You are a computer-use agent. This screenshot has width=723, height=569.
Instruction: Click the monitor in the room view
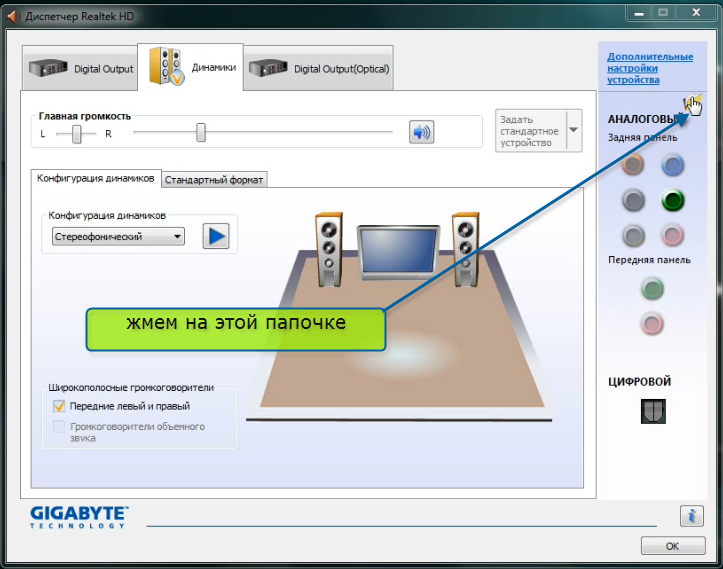(398, 252)
